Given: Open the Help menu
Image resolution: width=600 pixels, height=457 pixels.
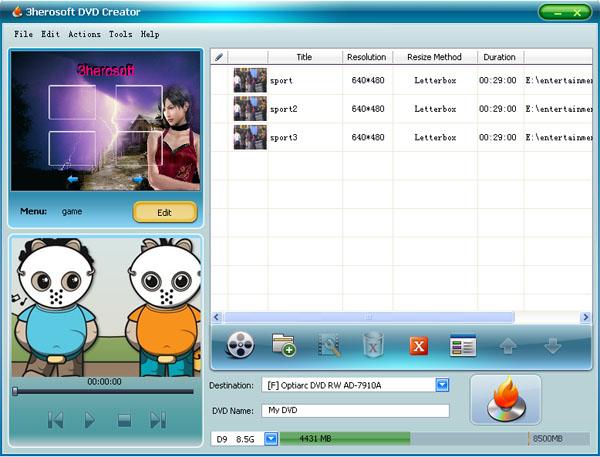Looking at the screenshot, I should (150, 34).
